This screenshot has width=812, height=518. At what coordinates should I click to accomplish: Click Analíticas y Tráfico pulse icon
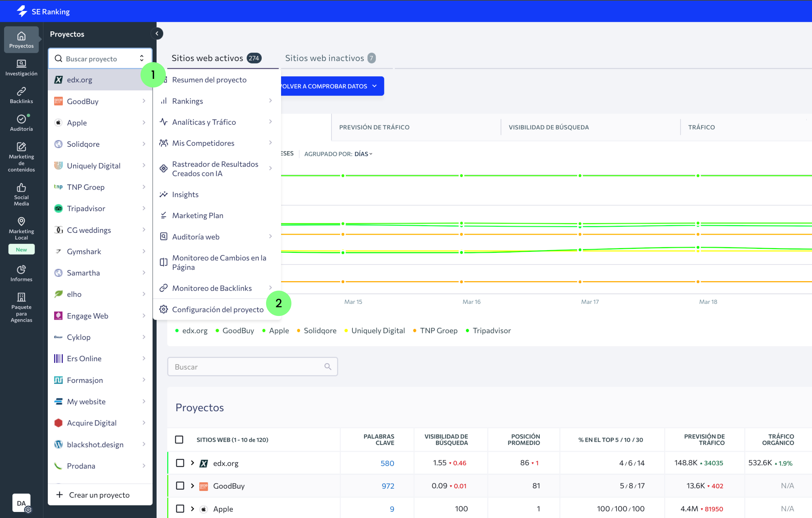164,122
